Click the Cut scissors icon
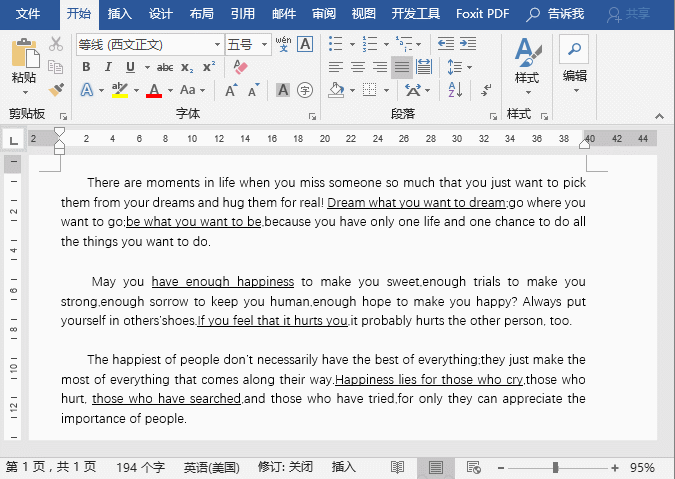Image resolution: width=675 pixels, height=479 pixels. tap(56, 44)
